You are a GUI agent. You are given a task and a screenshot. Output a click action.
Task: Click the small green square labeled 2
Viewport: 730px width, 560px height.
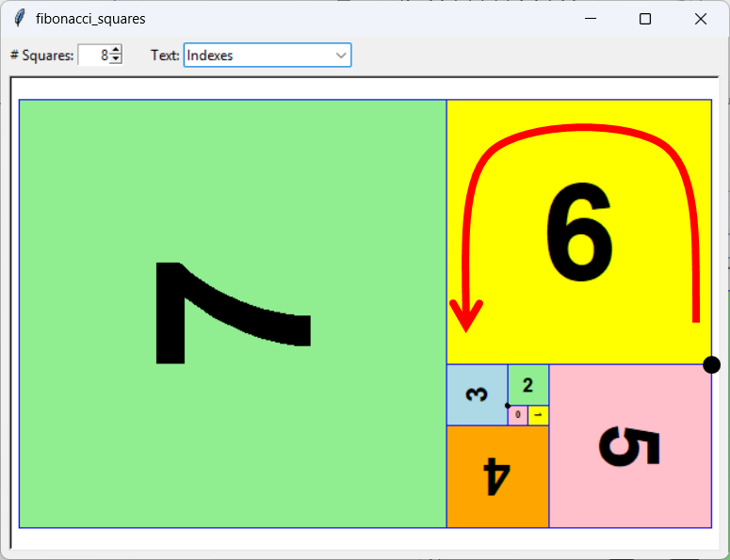pyautogui.click(x=528, y=385)
